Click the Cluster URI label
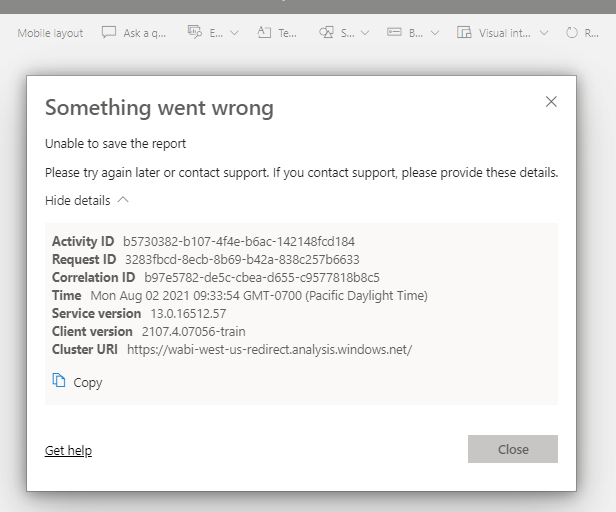Image resolution: width=616 pixels, height=512 pixels. pos(85,349)
